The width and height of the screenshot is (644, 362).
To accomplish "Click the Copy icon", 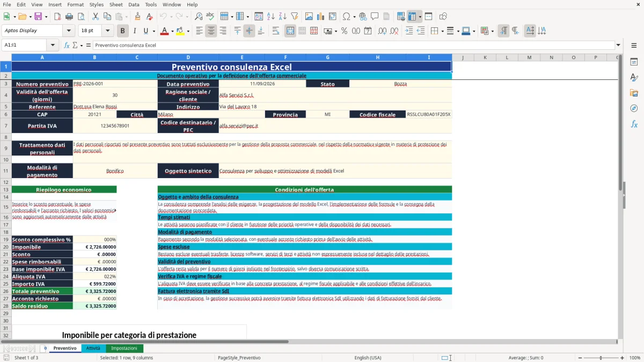I will pos(107,17).
